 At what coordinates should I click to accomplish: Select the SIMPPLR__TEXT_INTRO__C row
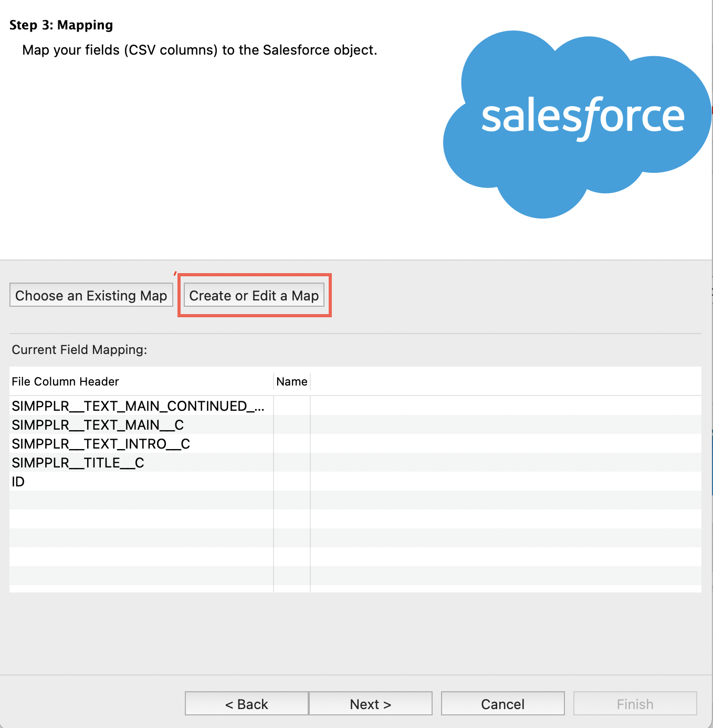point(355,444)
